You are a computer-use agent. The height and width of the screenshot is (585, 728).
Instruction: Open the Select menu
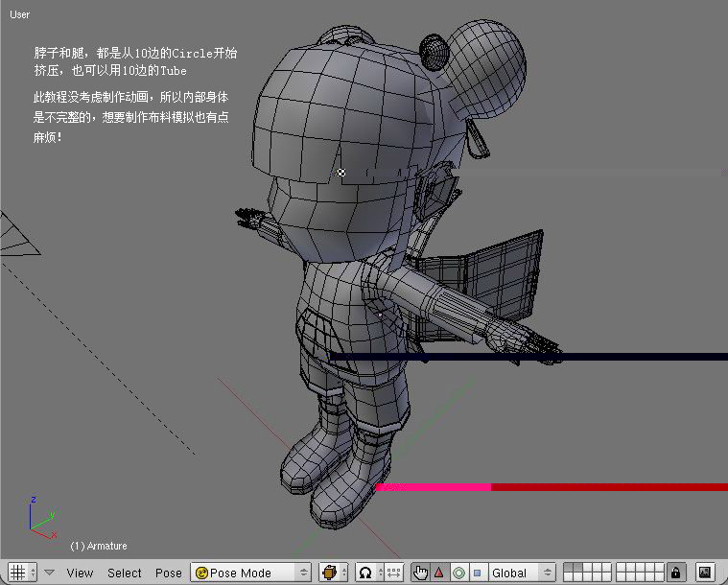coord(125,573)
